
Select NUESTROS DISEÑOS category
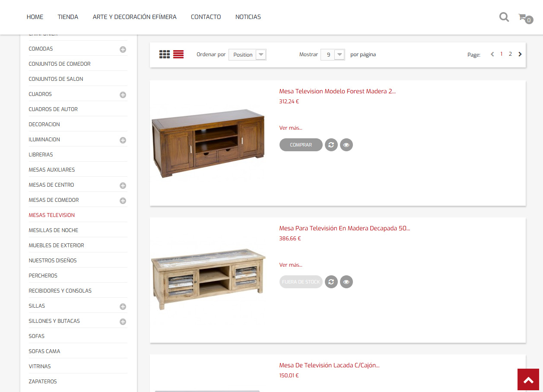(x=53, y=261)
